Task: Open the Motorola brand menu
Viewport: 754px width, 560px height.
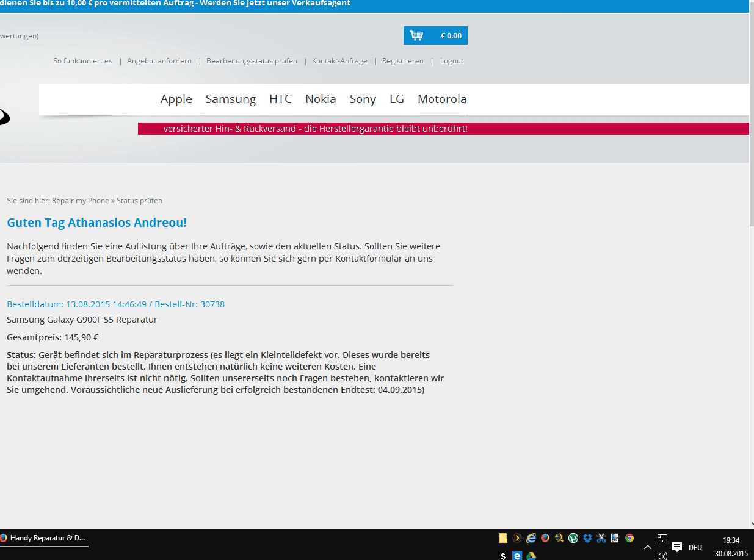Action: pyautogui.click(x=442, y=99)
